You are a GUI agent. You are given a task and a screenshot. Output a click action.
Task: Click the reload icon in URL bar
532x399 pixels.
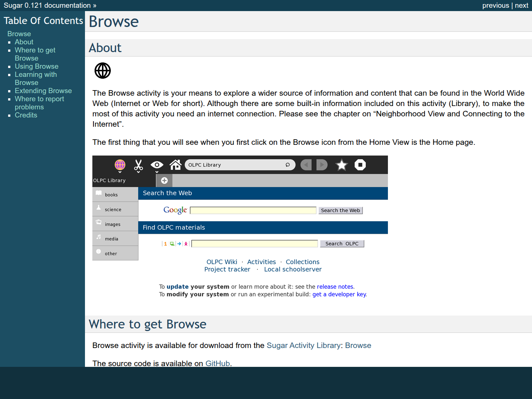point(287,165)
